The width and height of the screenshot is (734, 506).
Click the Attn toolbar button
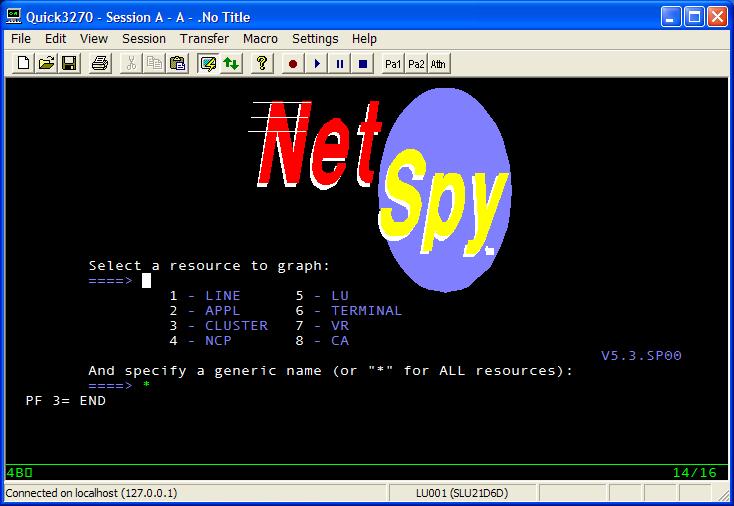[439, 64]
